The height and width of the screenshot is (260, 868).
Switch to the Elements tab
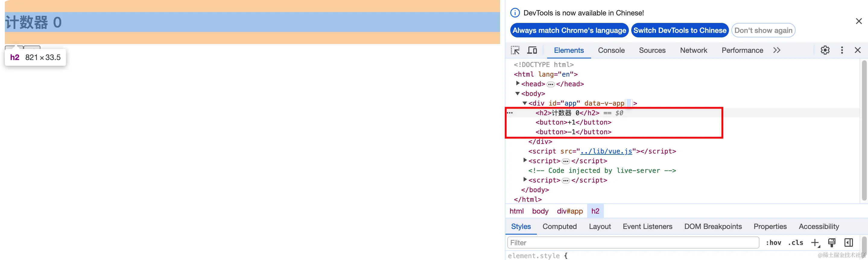coord(569,50)
